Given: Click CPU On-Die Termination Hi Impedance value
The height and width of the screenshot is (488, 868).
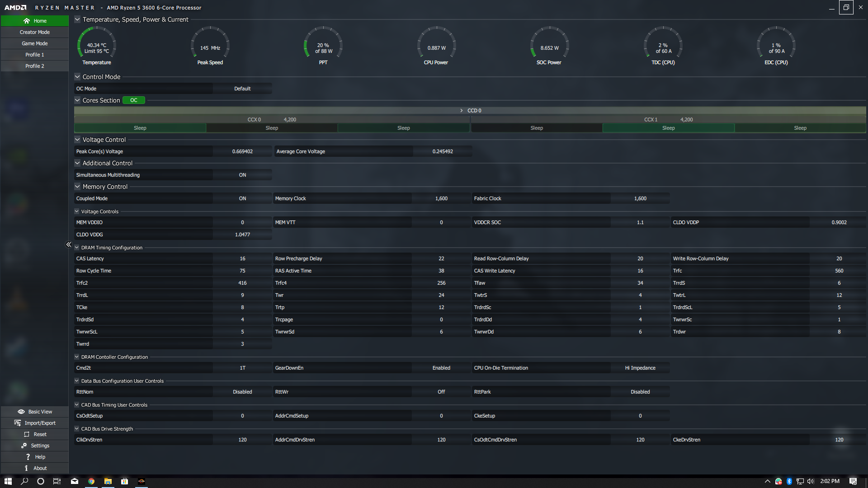Looking at the screenshot, I should tap(640, 368).
